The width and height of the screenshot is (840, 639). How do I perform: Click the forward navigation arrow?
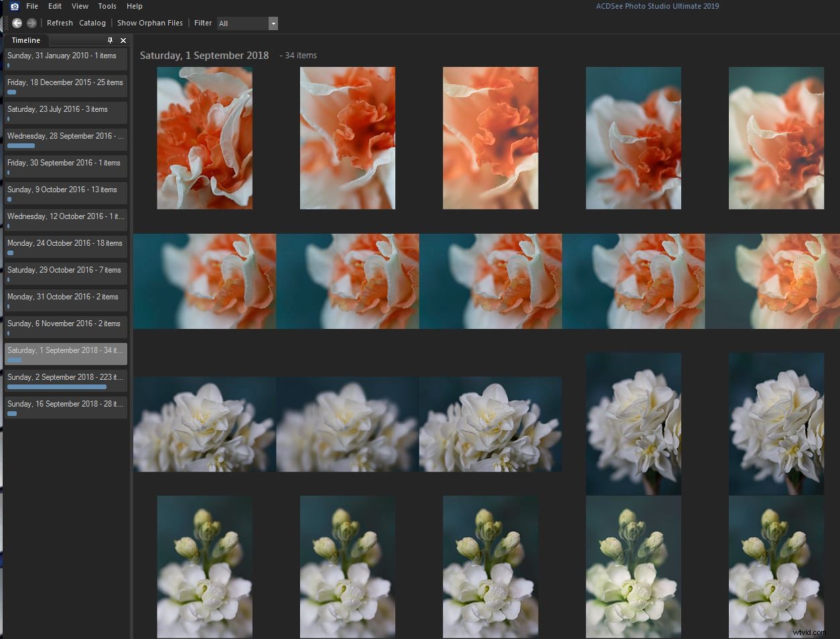pos(31,23)
